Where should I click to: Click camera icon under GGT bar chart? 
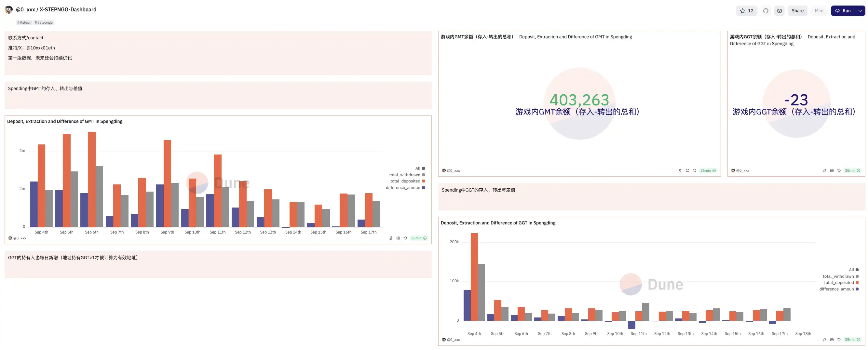(832, 340)
